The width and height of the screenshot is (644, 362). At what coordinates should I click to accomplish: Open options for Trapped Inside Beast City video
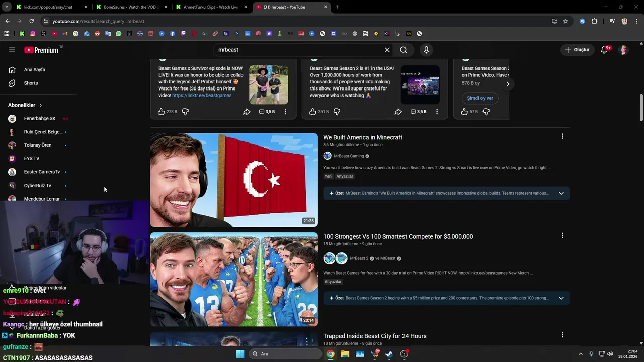click(x=562, y=335)
